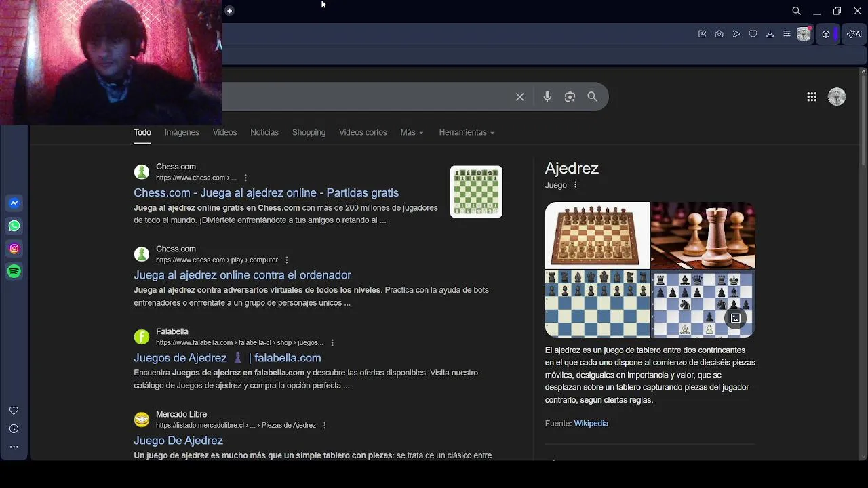868x488 pixels.
Task: Take a snapshot with camera icon
Action: (719, 34)
